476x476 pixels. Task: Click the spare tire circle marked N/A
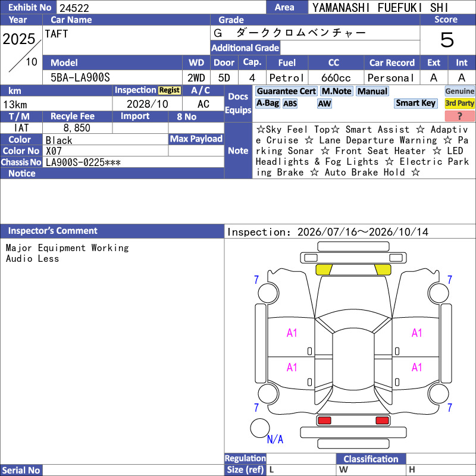point(260,428)
